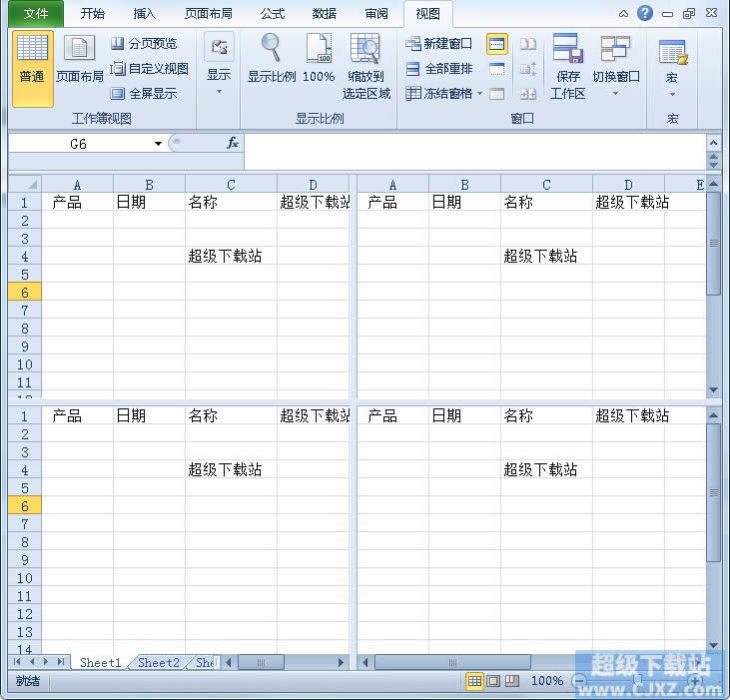Switch to Page Layout (页面布局) view button
730x700 pixels.
tap(80, 59)
